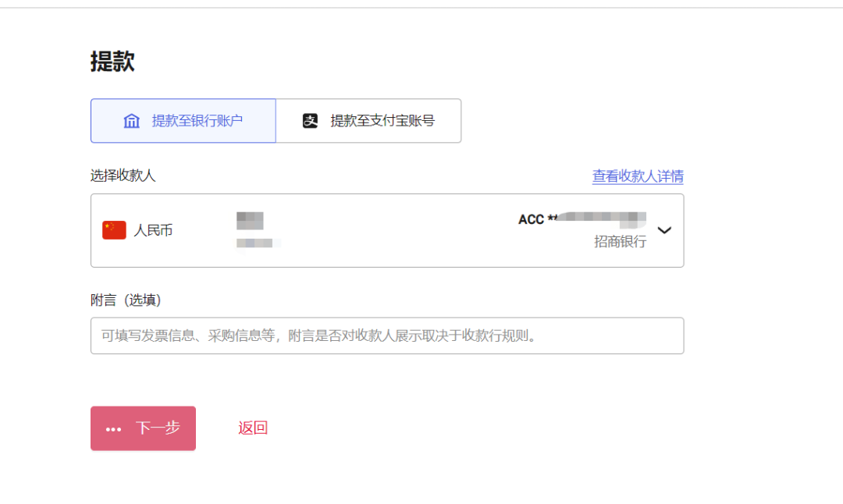The image size is (843, 504).
Task: Open 查看收款人详情 link
Action: [638, 176]
